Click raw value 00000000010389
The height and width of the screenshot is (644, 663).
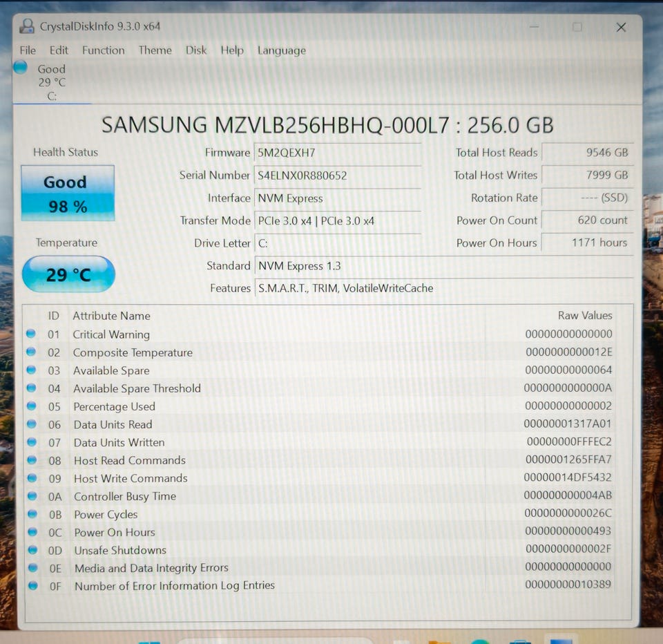[568, 585]
